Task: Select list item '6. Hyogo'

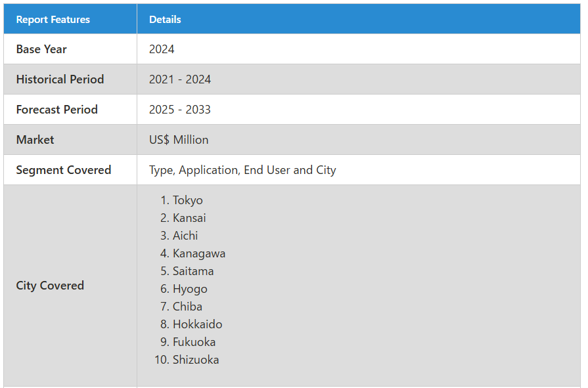Action: (184, 289)
